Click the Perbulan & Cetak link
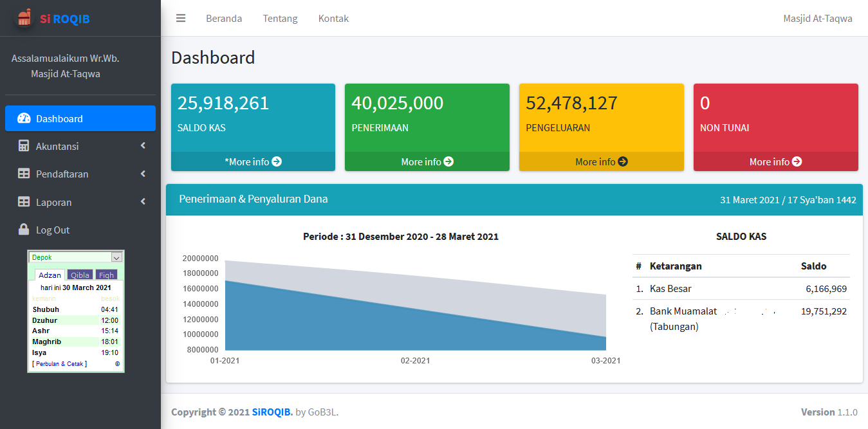The height and width of the screenshot is (429, 868). [61, 364]
